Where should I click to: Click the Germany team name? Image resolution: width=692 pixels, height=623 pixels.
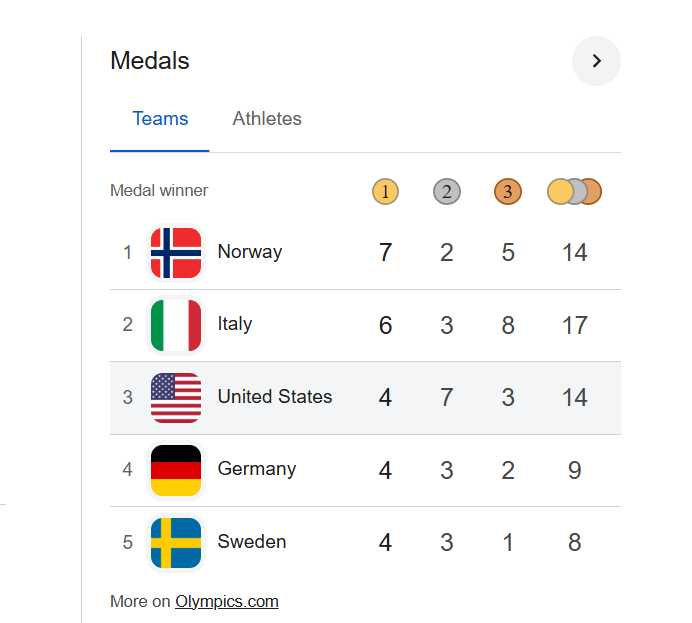(257, 469)
